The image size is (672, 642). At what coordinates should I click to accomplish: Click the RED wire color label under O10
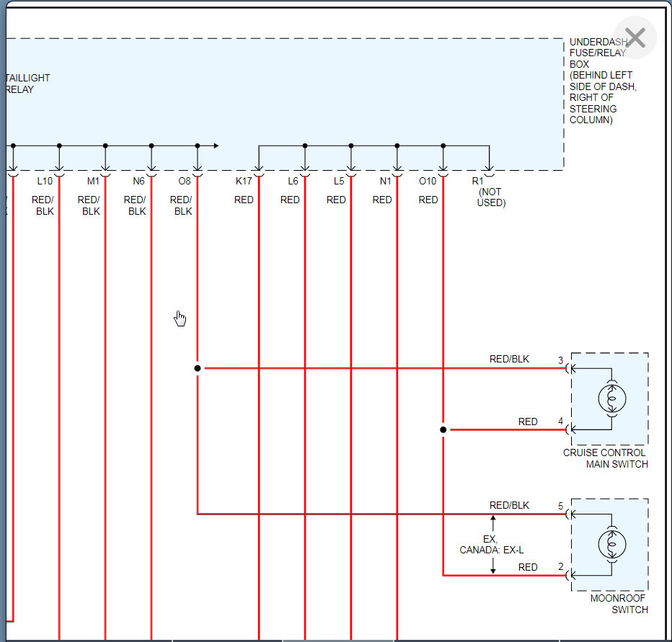click(428, 200)
